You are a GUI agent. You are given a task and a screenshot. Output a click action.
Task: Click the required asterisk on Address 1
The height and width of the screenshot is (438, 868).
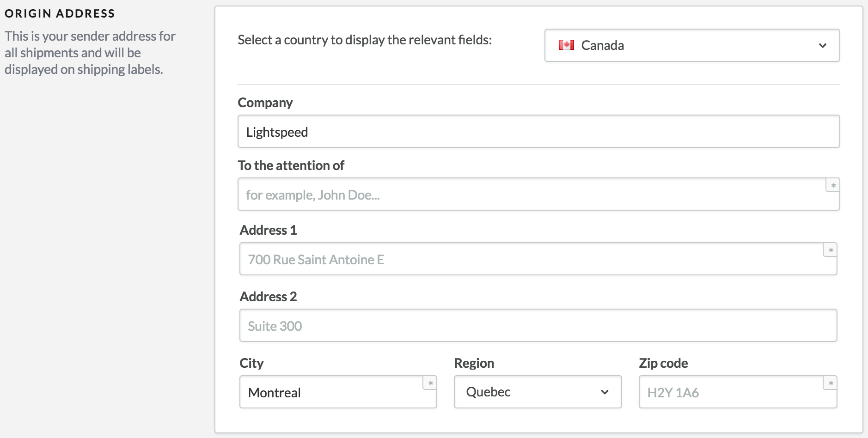830,250
